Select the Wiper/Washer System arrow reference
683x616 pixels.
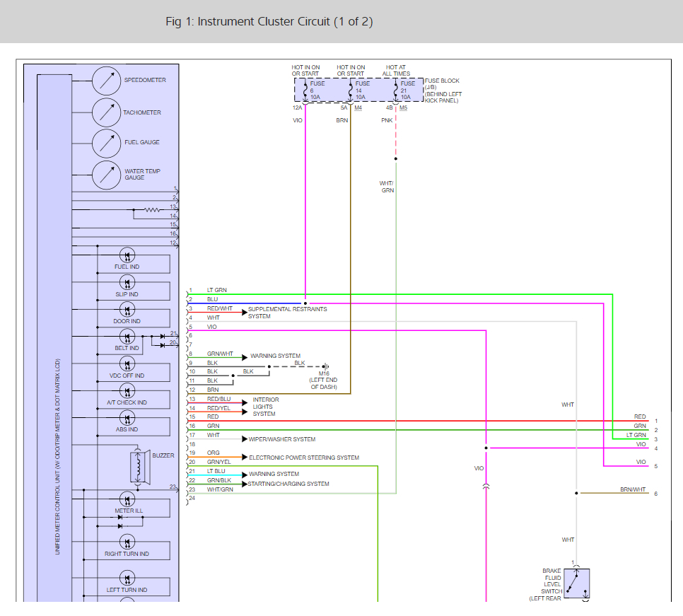coord(245,438)
